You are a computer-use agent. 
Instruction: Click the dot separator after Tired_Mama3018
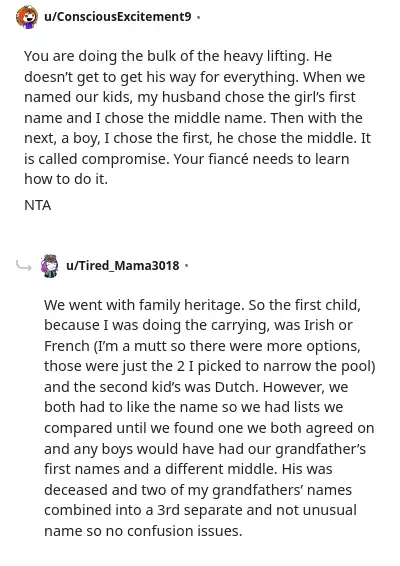pos(186,266)
